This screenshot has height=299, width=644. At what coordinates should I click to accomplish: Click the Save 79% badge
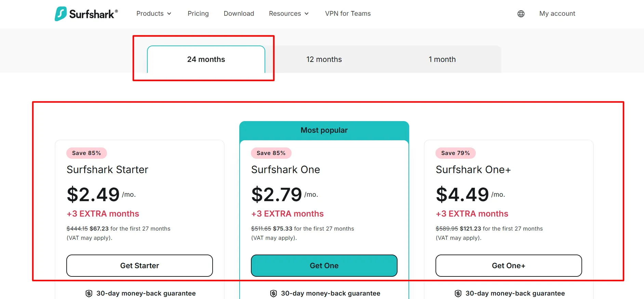[456, 153]
